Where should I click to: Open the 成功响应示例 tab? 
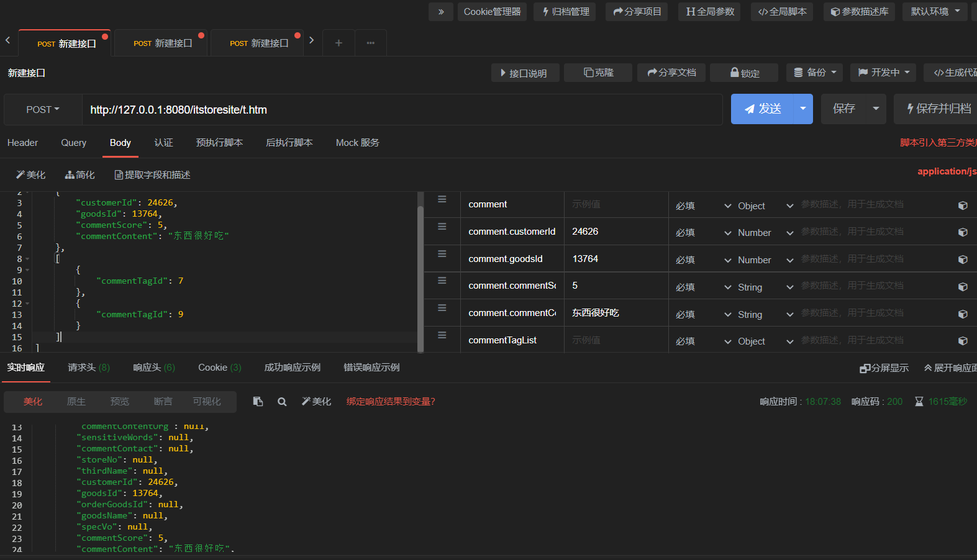[x=293, y=368]
